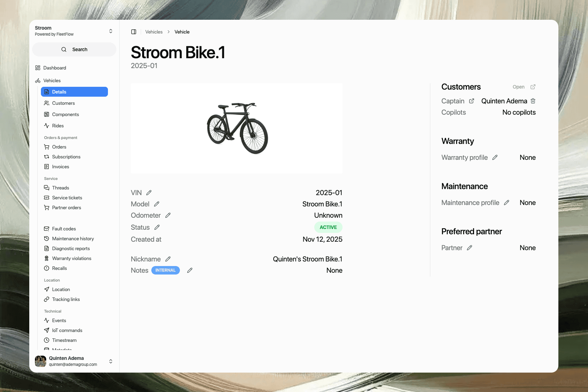The image size is (588, 392).
Task: Open the Customers panel via Open link
Action: pyautogui.click(x=524, y=87)
